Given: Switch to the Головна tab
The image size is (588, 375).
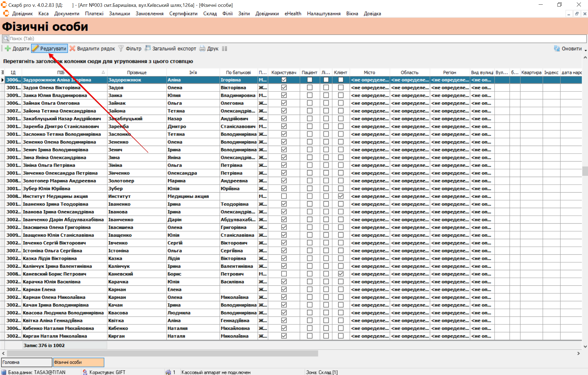Looking at the screenshot, I should tap(26, 362).
